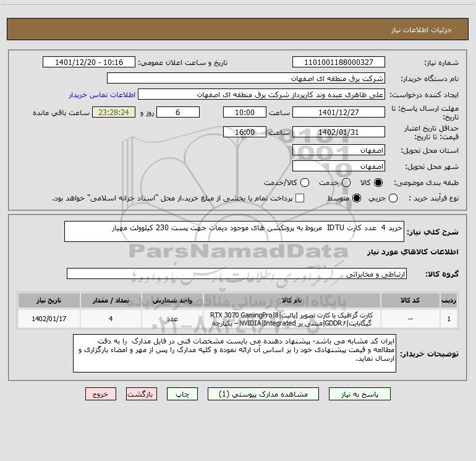
Task: Click the request creator field علی ظاهری عبده وند
Action: click(261, 95)
